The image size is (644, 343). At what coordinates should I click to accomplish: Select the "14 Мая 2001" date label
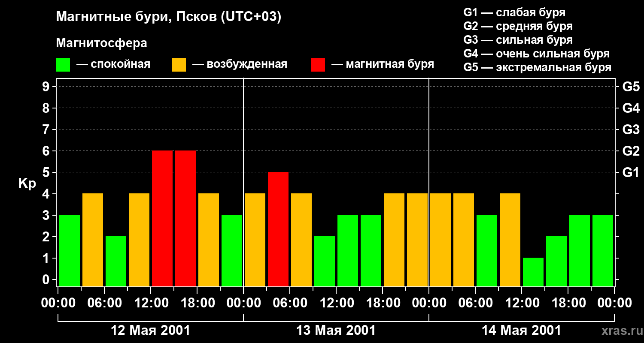[521, 331]
